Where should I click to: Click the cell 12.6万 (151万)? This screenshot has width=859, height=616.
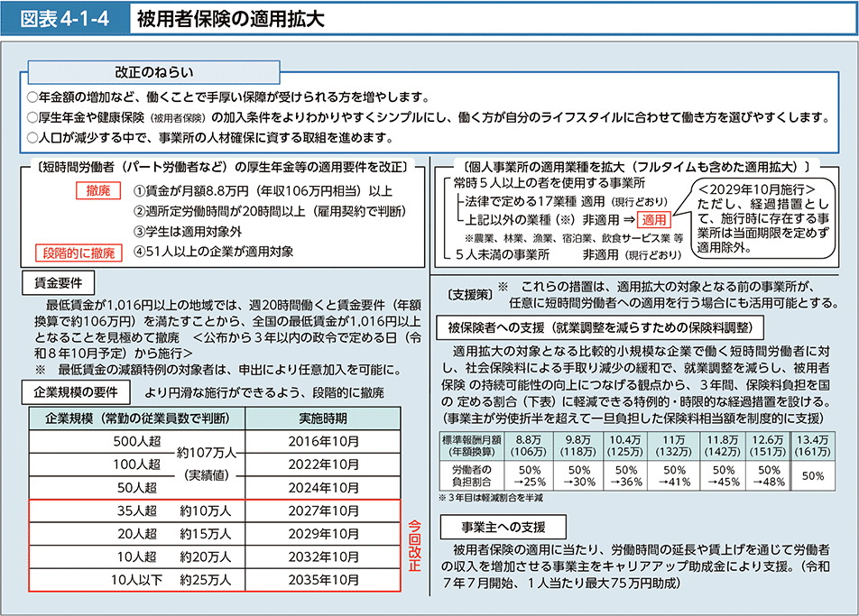click(x=768, y=446)
